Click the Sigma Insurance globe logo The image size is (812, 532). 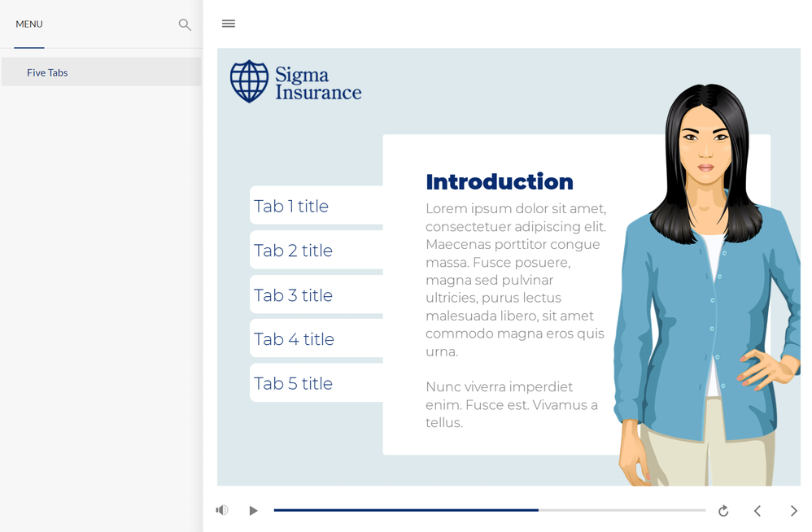(x=249, y=81)
